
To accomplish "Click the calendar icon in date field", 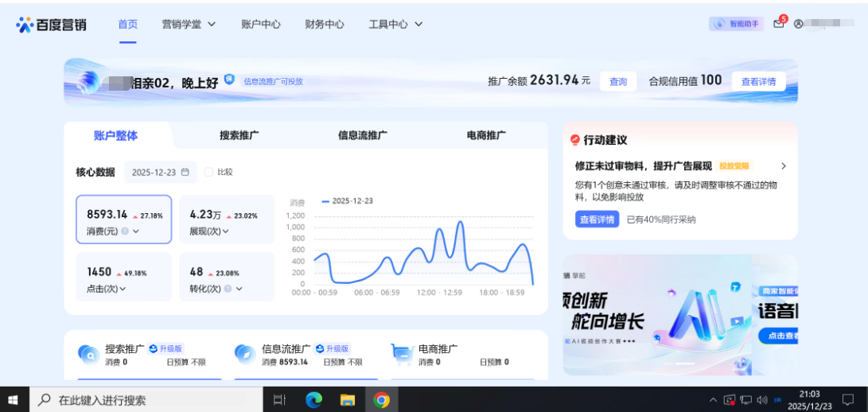I will click(185, 172).
